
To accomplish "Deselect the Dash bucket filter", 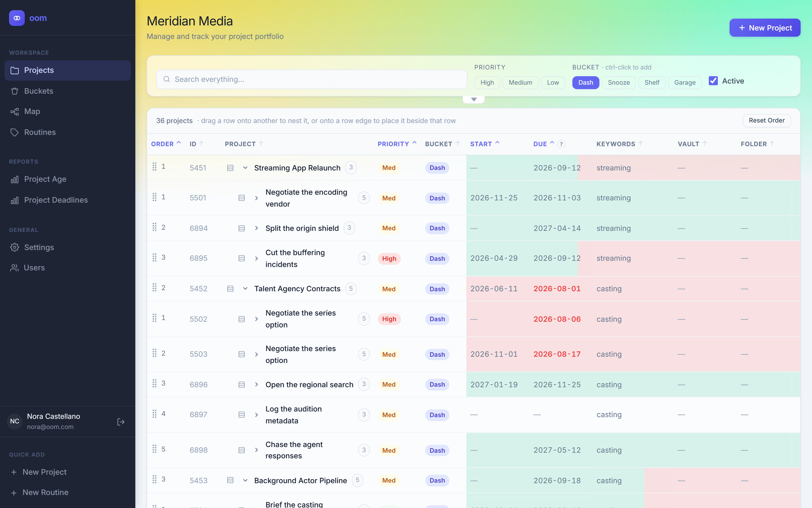I will pos(586,82).
